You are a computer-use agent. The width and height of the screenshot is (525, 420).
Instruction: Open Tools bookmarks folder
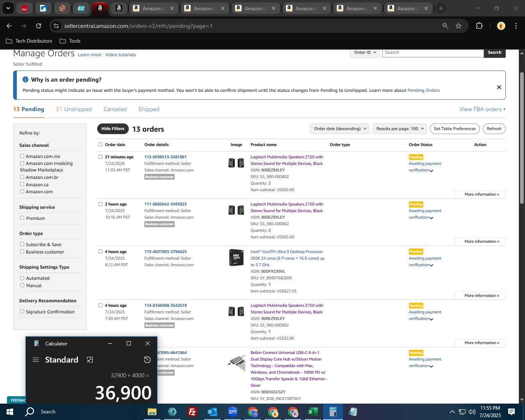70,41
